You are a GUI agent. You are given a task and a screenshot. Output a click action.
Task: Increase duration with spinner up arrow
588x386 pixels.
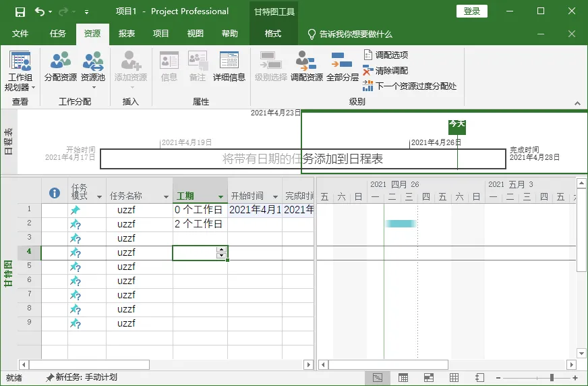tap(221, 250)
